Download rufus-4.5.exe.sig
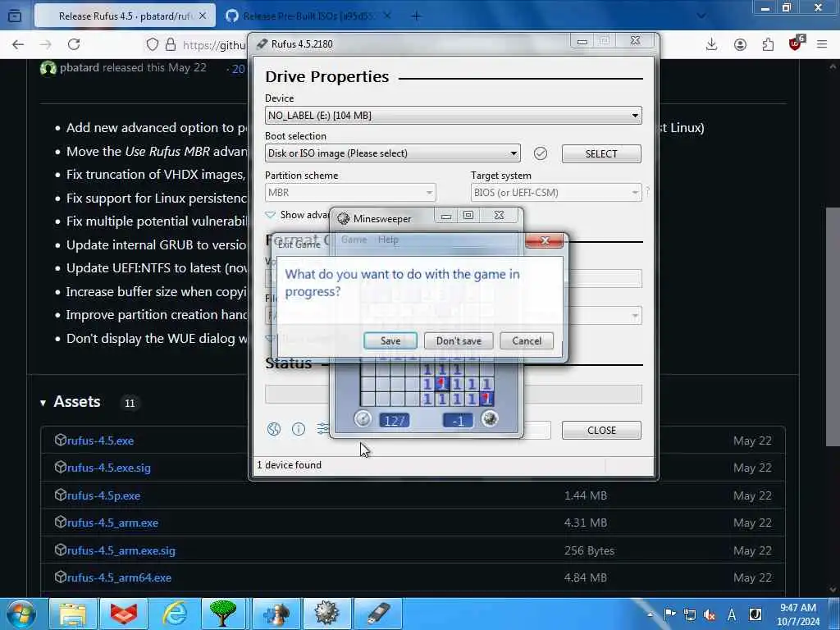 click(109, 468)
